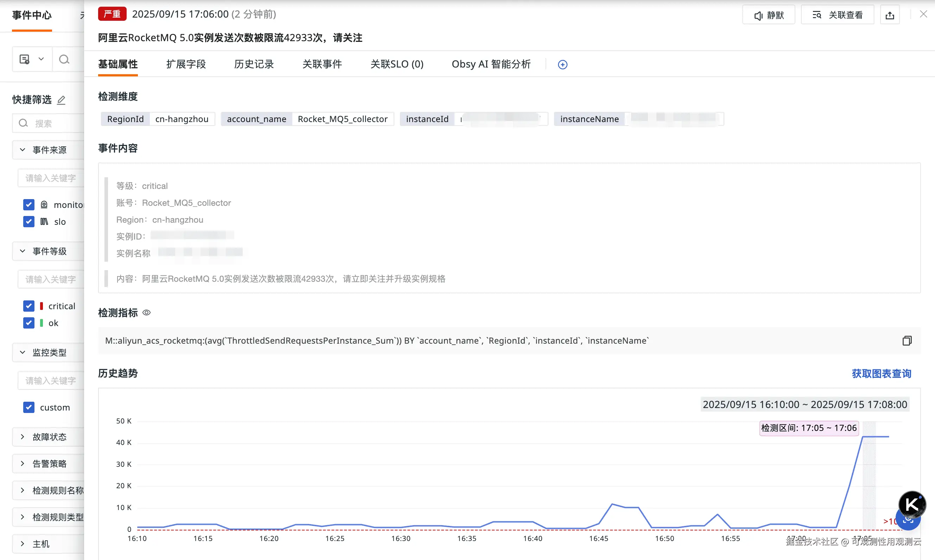Viewport: 935px width, 560px height.
Task: Toggle the slo source checkbox
Action: (x=29, y=222)
